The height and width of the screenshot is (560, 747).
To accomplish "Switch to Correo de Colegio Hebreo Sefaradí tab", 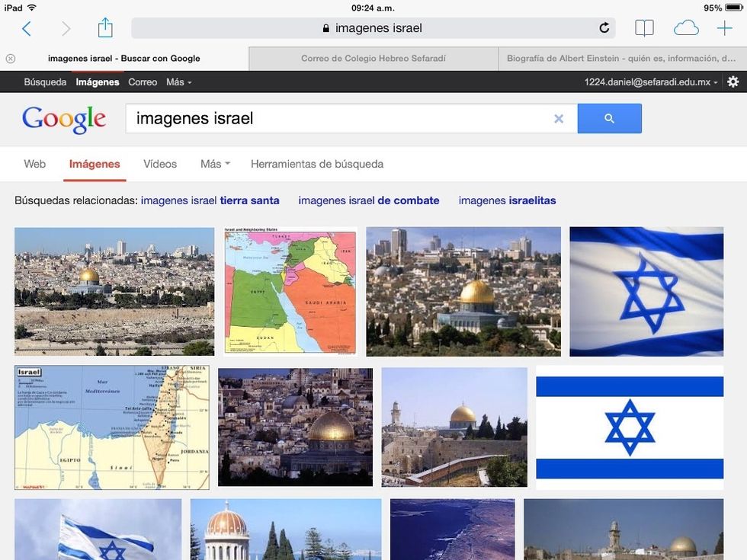I will 373,59.
